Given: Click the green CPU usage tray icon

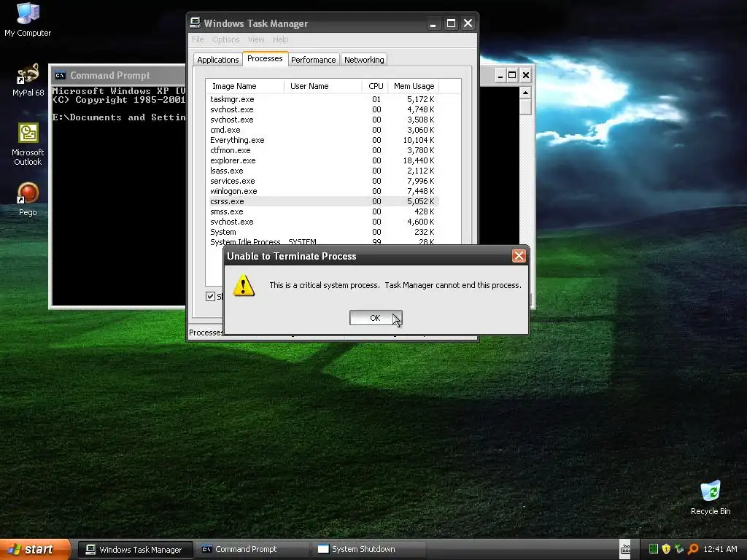Looking at the screenshot, I should pos(653,549).
